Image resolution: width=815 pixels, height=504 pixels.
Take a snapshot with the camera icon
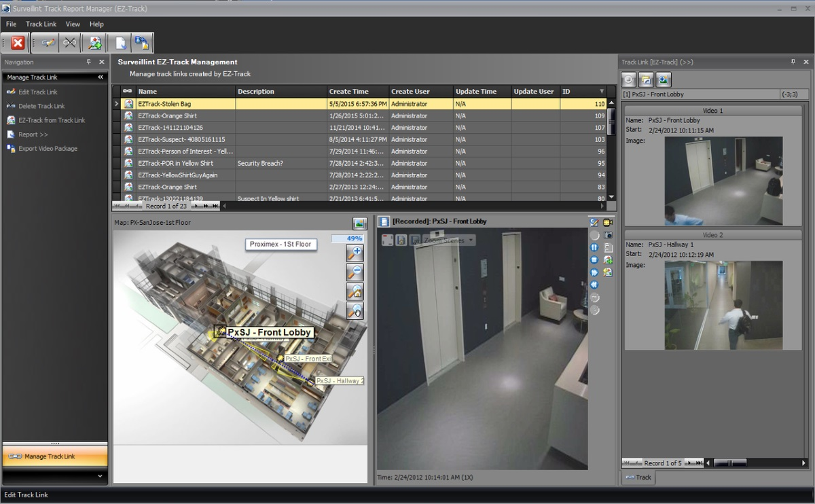point(609,235)
